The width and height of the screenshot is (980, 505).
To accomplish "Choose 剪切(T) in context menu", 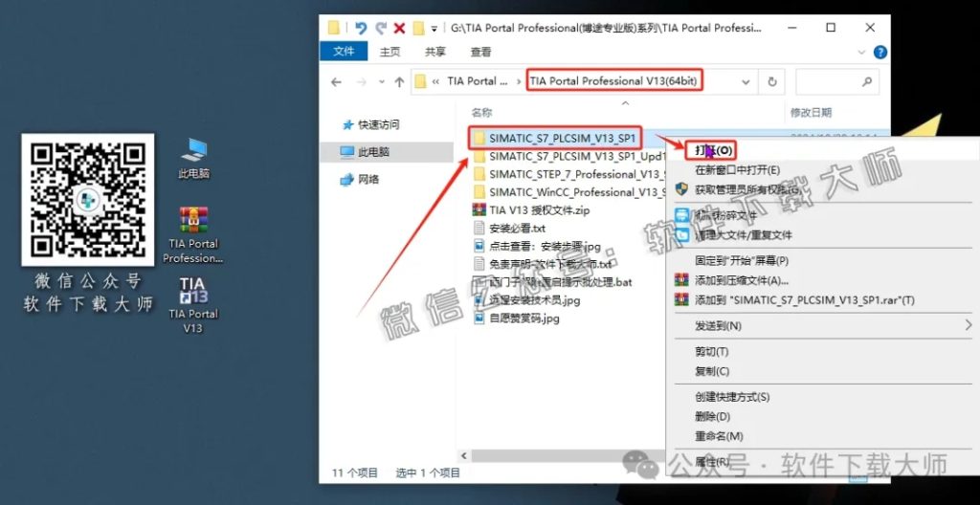I will coord(712,352).
